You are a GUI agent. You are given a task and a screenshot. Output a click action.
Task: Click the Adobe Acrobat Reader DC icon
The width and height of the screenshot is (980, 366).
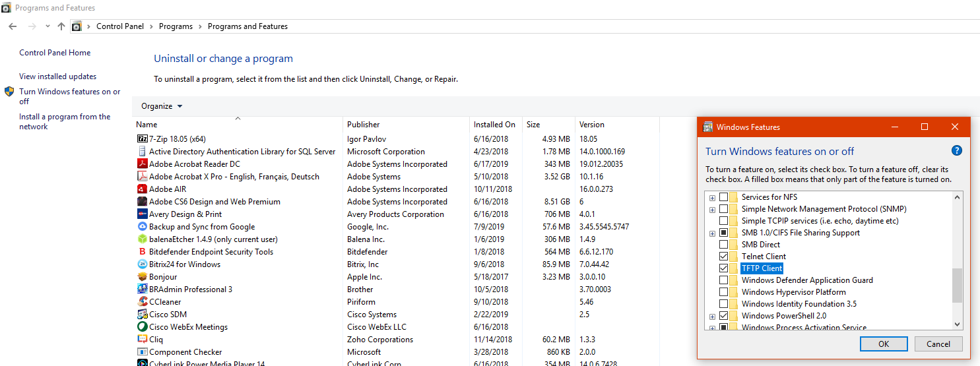142,164
